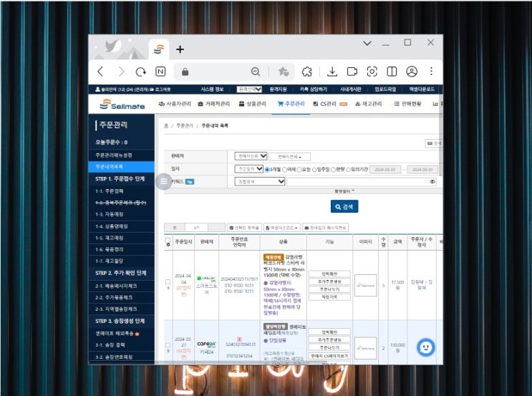Select the 어제 date radio button
The height and width of the screenshot is (396, 532).
pos(284,170)
